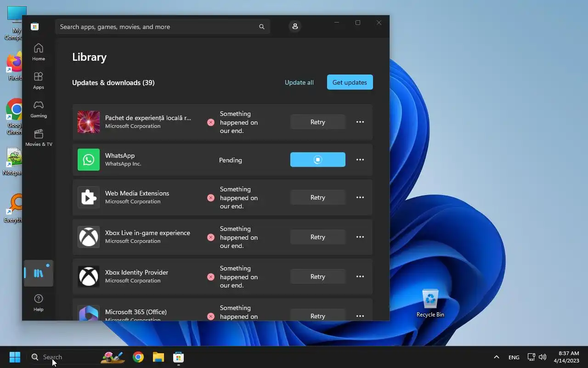
Task: Open more options for WhatsApp
Action: (360, 160)
